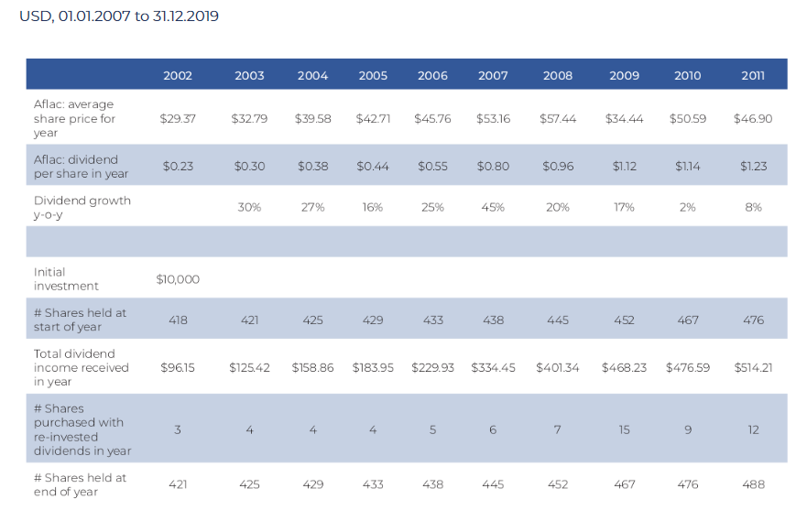The image size is (796, 532).
Task: Click the dividend growth cell 17%
Action: [x=625, y=208]
